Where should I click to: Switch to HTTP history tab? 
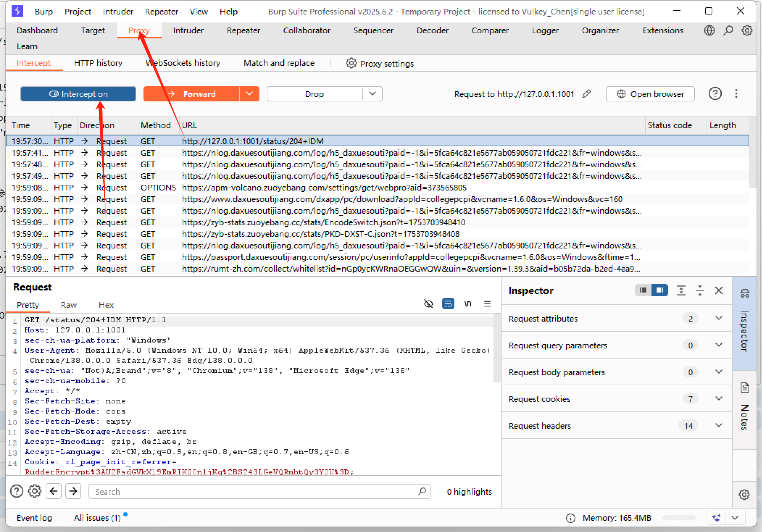tap(98, 63)
